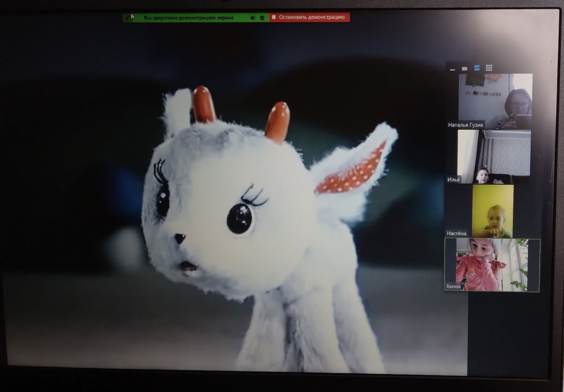Click the speaker sound-sharing icon
Screen dimensions: 564x392
pyautogui.click(x=252, y=18)
